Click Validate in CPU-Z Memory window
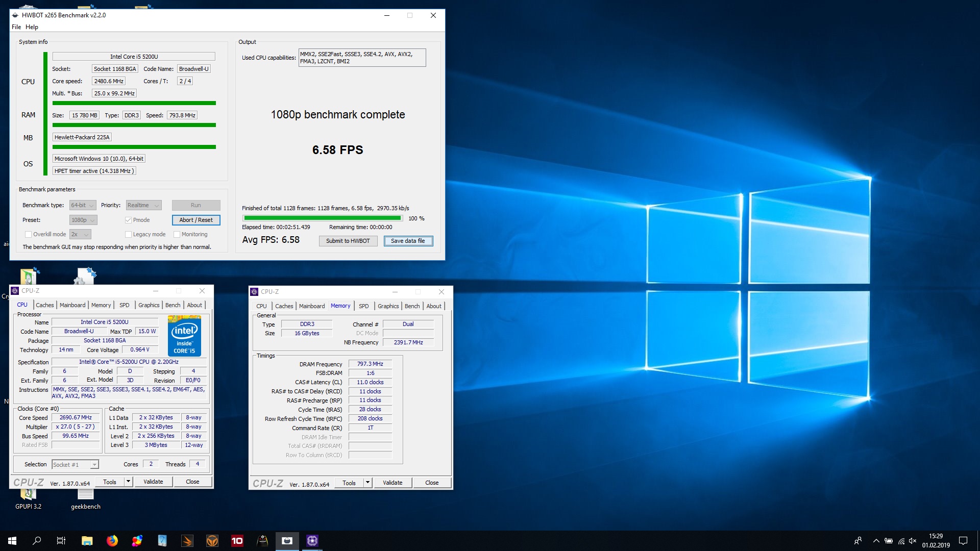The width and height of the screenshot is (980, 551). click(393, 483)
